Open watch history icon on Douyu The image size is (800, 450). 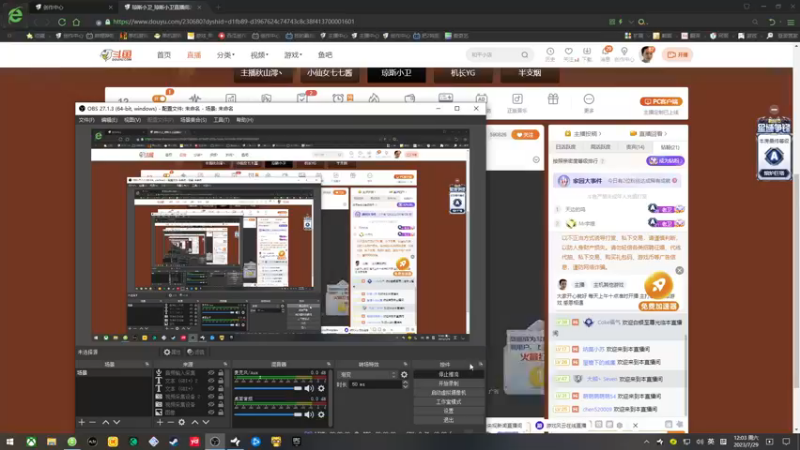[550, 52]
